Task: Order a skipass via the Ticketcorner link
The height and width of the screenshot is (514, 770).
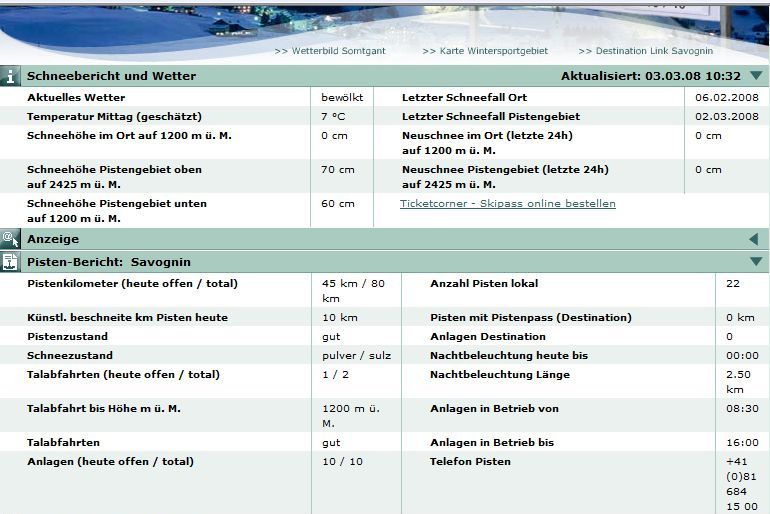Action: pos(507,204)
